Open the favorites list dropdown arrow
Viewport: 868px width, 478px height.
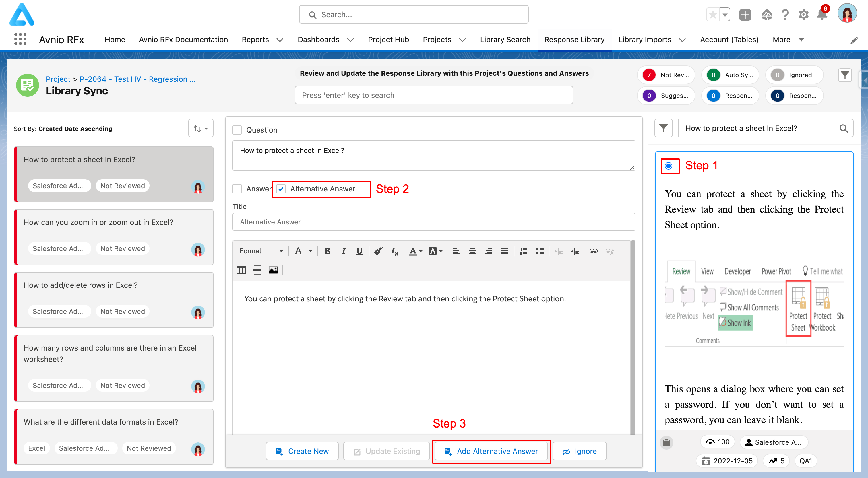tap(725, 14)
